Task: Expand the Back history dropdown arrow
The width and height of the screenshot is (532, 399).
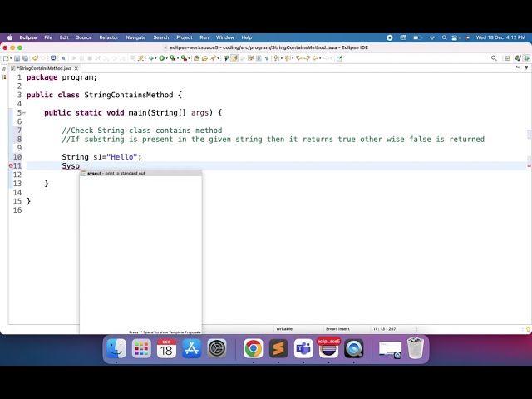Action: point(320,58)
